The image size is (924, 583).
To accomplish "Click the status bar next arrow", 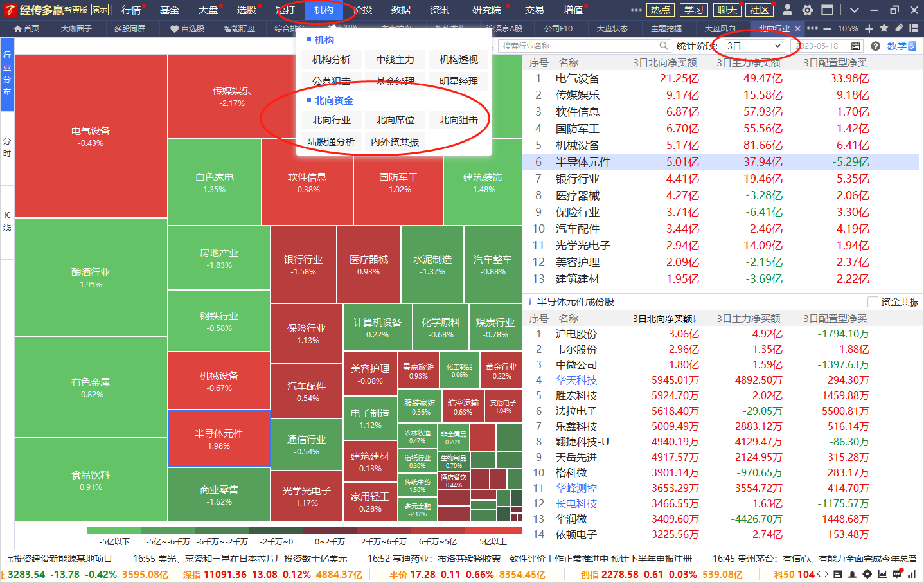I will pyautogui.click(x=826, y=574).
